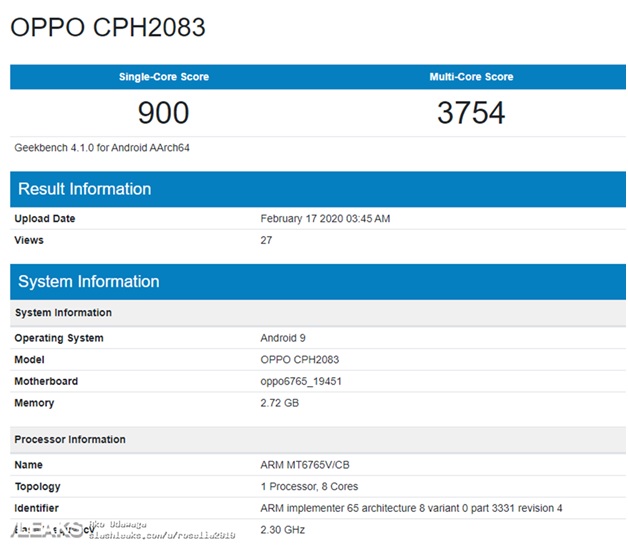The width and height of the screenshot is (628, 554).
Task: Click the February 17 2020 03:45 AM value
Action: pos(325,219)
